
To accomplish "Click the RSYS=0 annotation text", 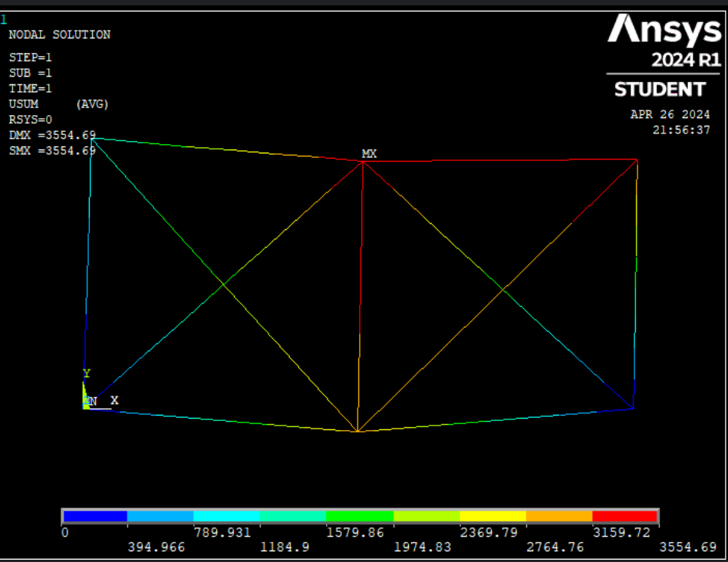I will point(29,119).
